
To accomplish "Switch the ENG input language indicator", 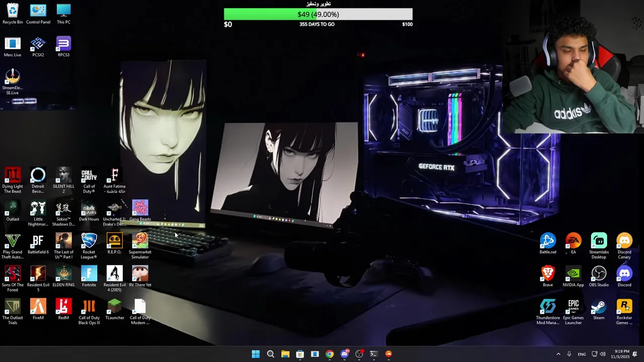I will coord(582,354).
